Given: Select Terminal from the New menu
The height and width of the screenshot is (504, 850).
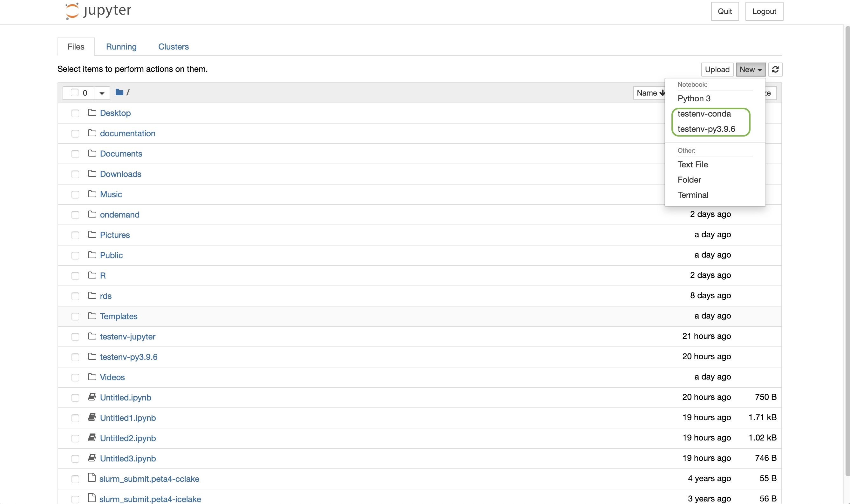Looking at the screenshot, I should click(693, 195).
